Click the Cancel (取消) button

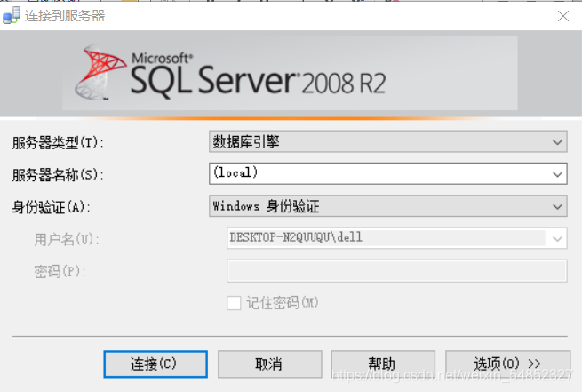pos(269,364)
